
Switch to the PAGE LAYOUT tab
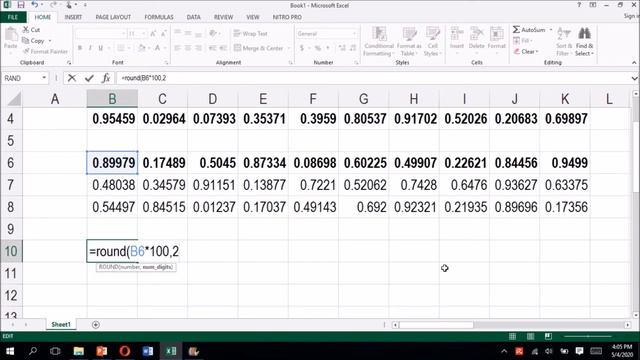[x=113, y=17]
